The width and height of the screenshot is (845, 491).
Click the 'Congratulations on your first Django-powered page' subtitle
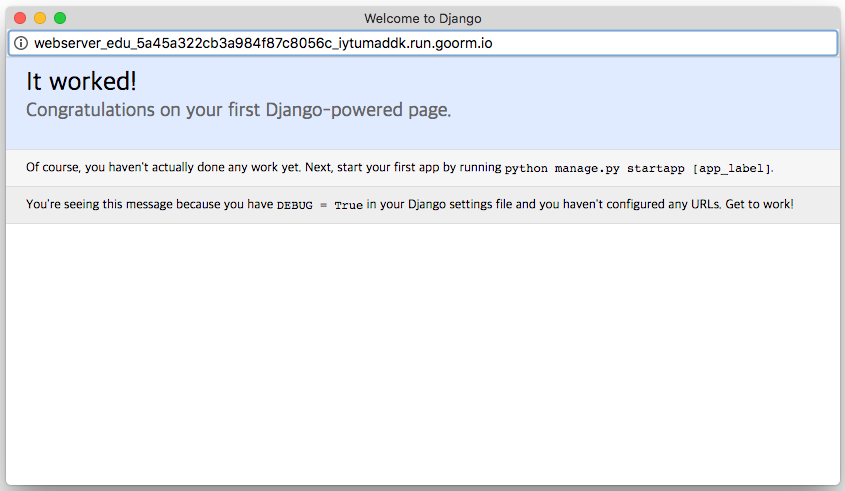pyautogui.click(x=238, y=110)
